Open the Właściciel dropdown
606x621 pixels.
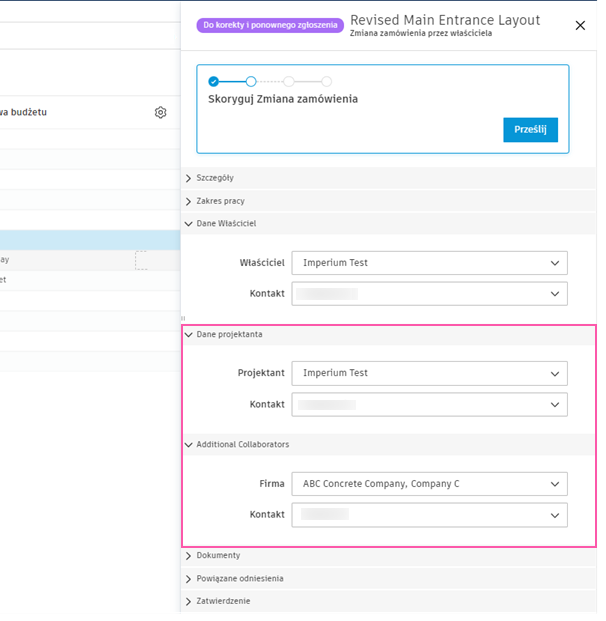pyautogui.click(x=429, y=263)
